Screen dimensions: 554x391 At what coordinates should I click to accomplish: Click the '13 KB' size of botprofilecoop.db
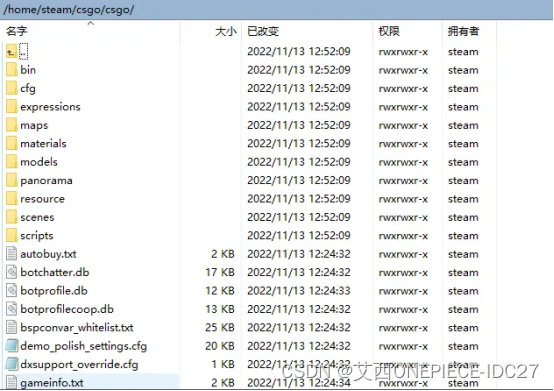pos(220,309)
